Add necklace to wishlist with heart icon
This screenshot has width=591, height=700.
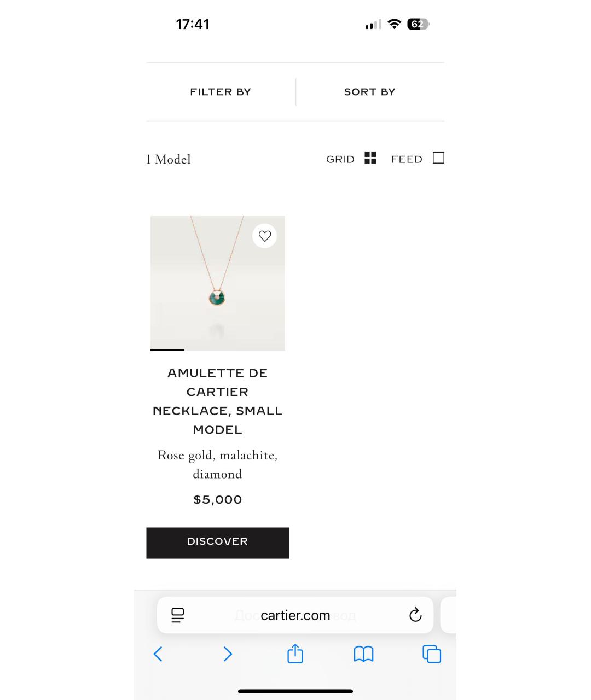265,236
